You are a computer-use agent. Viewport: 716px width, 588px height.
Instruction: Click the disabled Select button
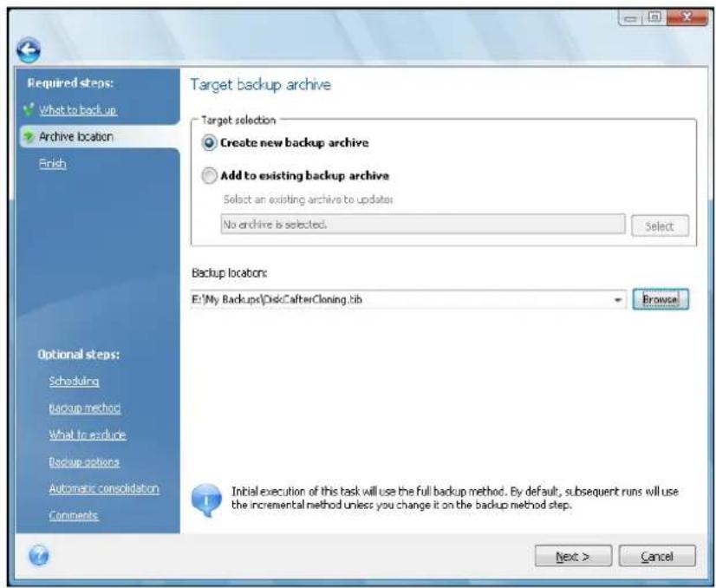[x=660, y=225]
